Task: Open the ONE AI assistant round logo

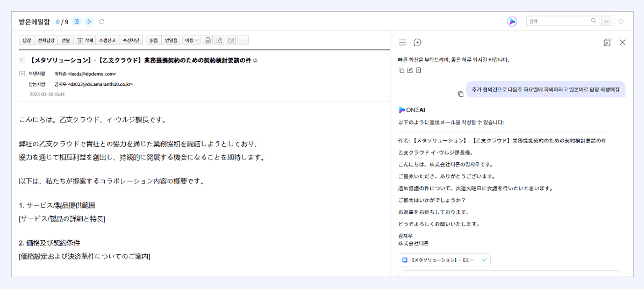Action: (512, 21)
